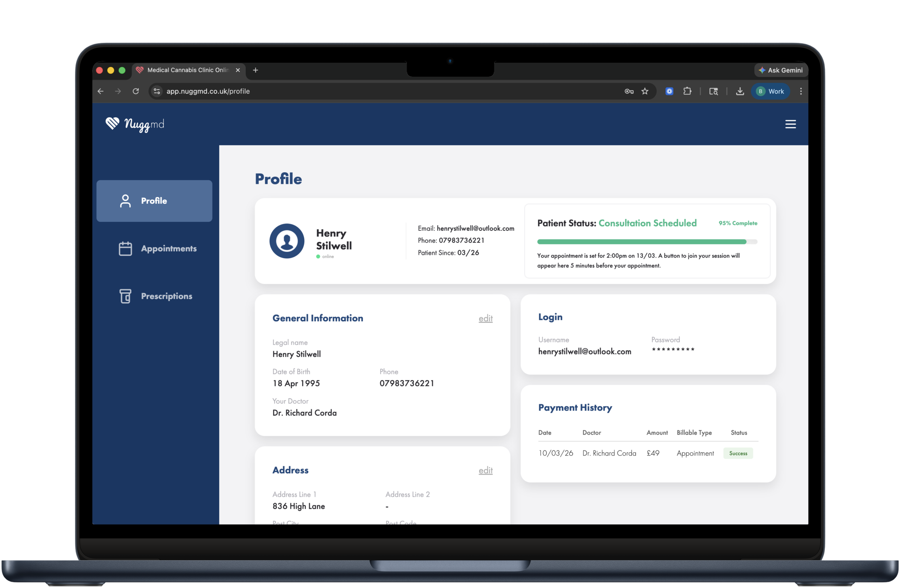Edit General Information section
Image resolution: width=901 pixels, height=588 pixels.
pyautogui.click(x=485, y=318)
